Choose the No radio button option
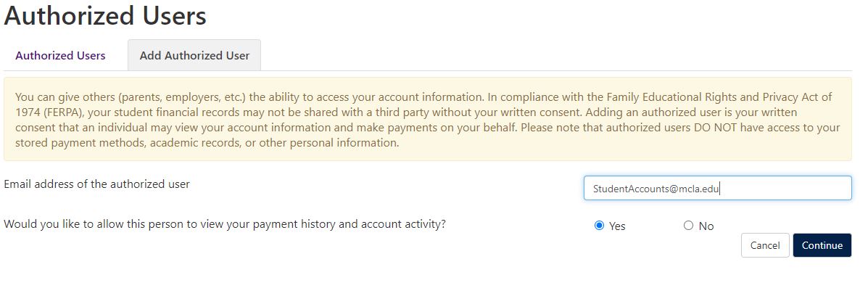The width and height of the screenshot is (868, 304). click(688, 226)
